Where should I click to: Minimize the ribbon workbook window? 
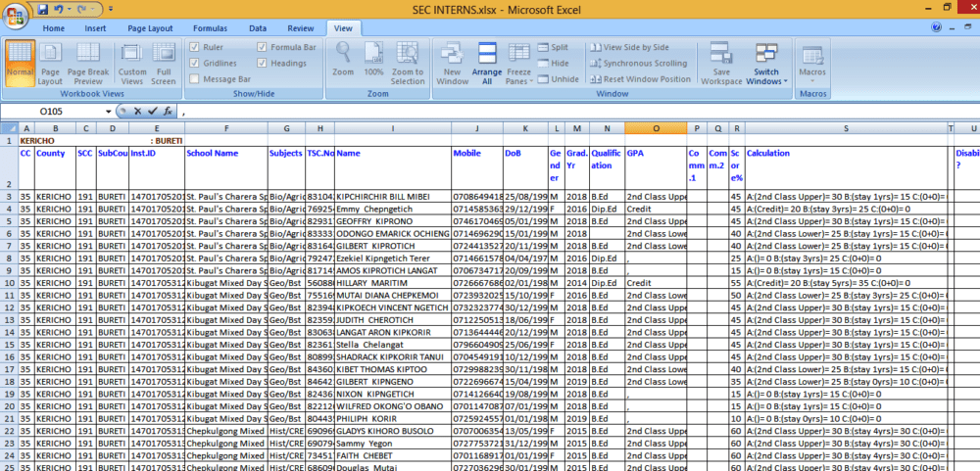click(952, 27)
